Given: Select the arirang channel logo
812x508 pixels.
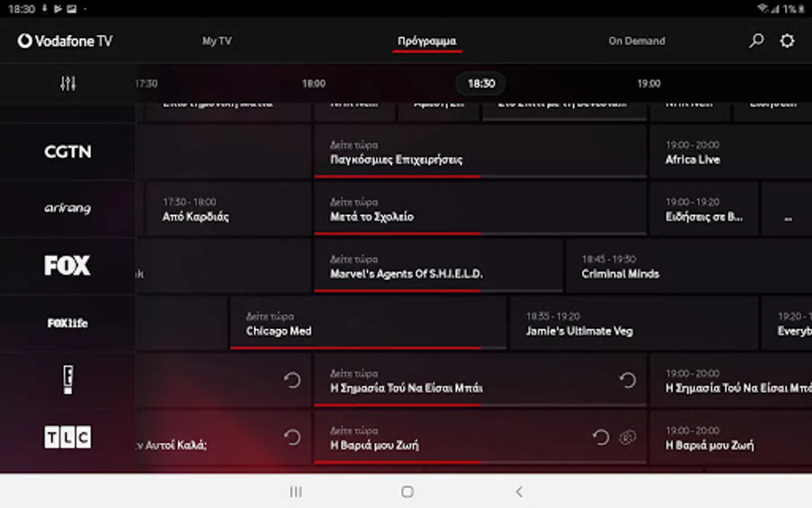Looking at the screenshot, I should click(x=68, y=208).
